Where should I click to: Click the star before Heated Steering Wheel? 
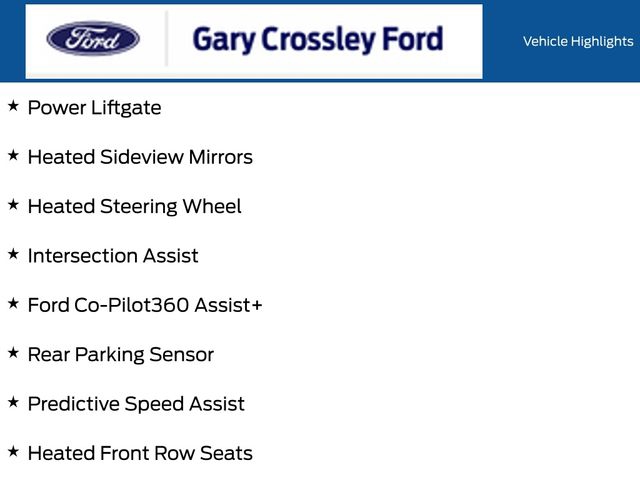(x=13, y=204)
